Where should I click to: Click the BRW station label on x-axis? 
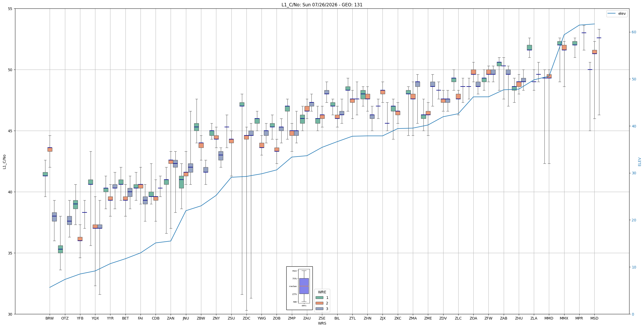coord(50,318)
